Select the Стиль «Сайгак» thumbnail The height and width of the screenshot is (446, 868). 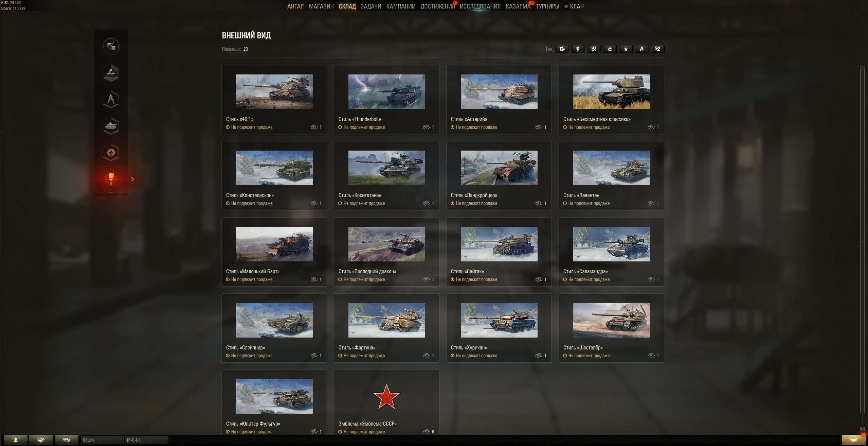click(499, 244)
